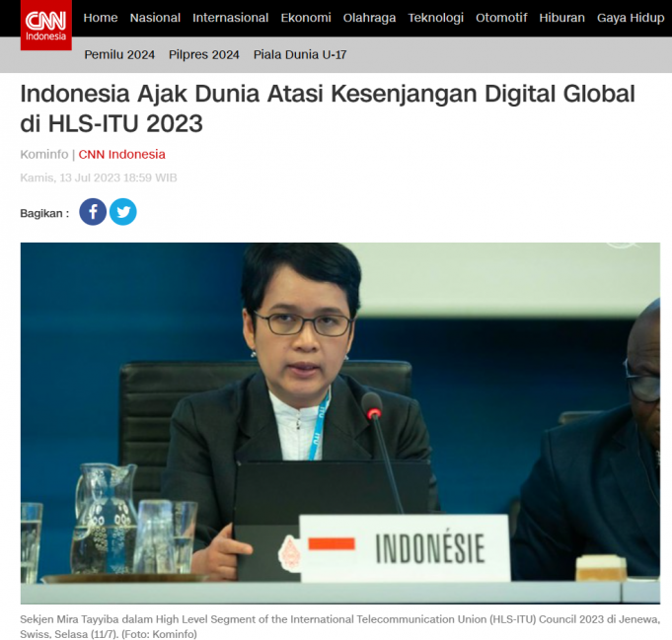
Task: Click the red CNN Indonesia author link
Action: point(122,155)
